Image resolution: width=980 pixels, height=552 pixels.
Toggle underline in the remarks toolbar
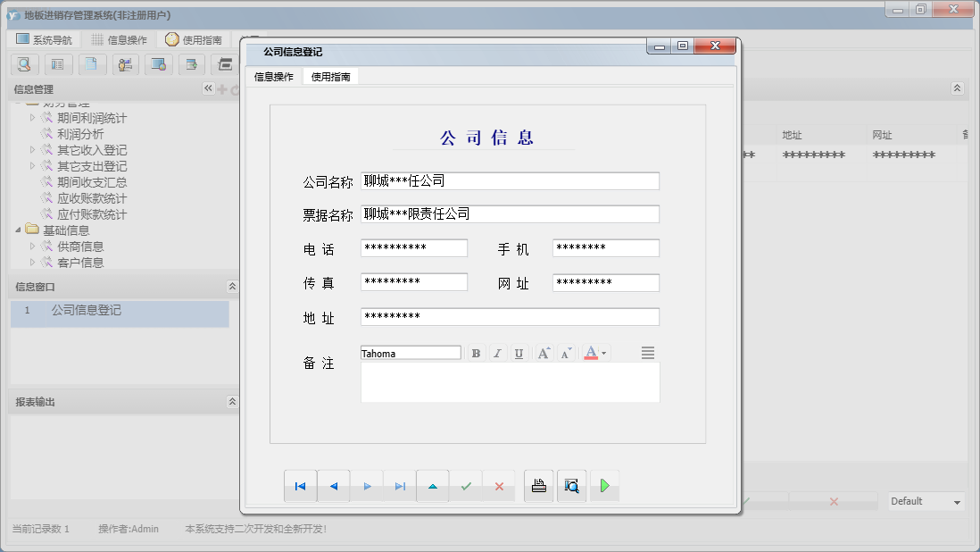(519, 352)
